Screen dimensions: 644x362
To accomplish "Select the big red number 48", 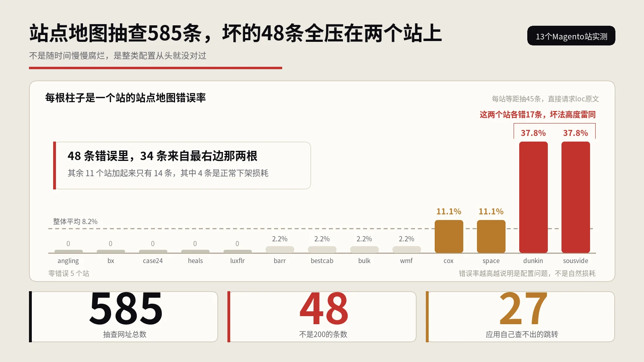I will pyautogui.click(x=324, y=309).
